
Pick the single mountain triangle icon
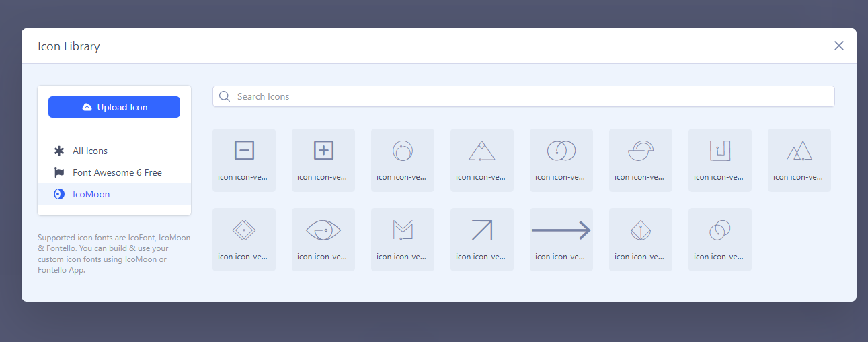[x=481, y=160]
